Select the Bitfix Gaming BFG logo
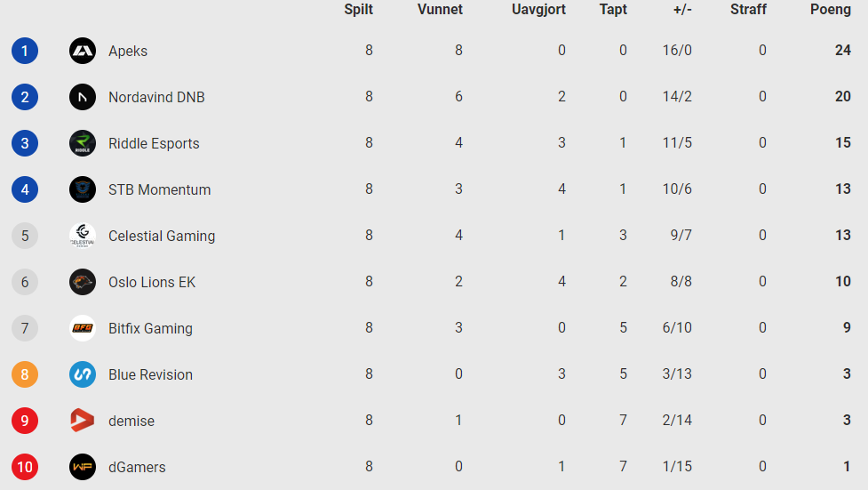The width and height of the screenshot is (868, 490). pyautogui.click(x=83, y=328)
